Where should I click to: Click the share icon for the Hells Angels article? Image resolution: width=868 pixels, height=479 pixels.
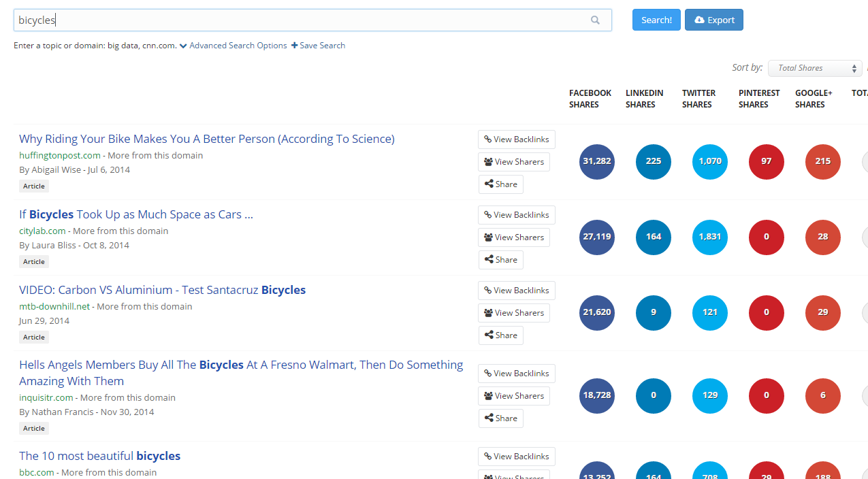point(488,418)
